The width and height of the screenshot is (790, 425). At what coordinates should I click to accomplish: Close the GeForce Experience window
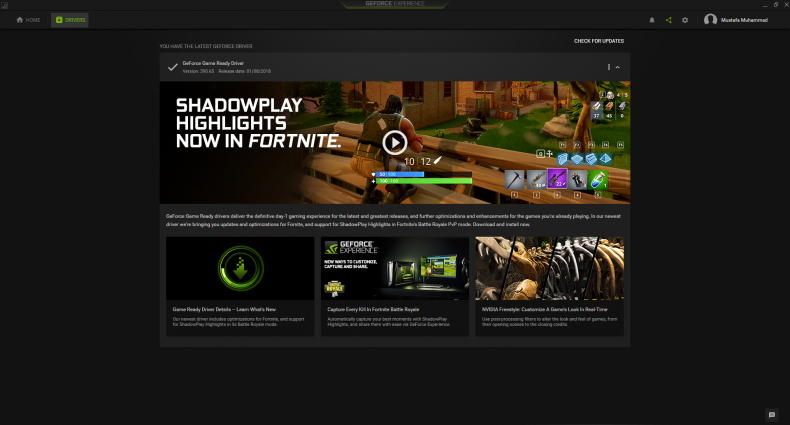(786, 5)
